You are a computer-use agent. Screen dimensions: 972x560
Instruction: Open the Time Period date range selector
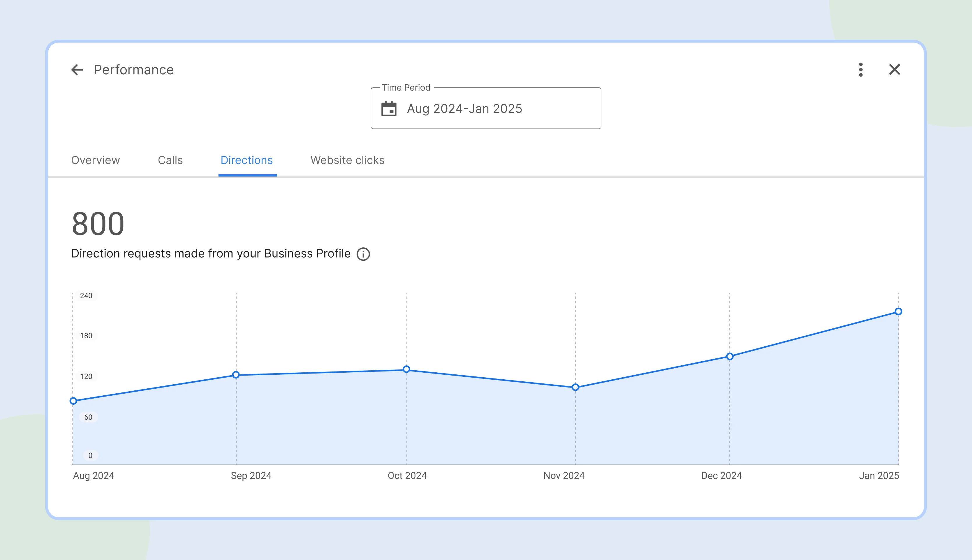pos(486,108)
